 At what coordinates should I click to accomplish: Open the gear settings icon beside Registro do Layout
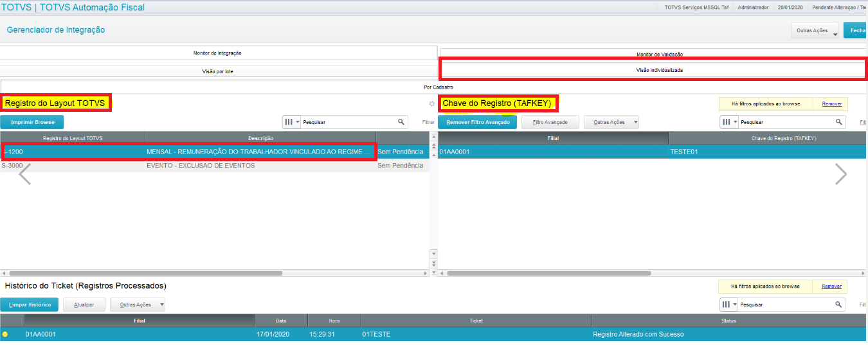coord(432,103)
